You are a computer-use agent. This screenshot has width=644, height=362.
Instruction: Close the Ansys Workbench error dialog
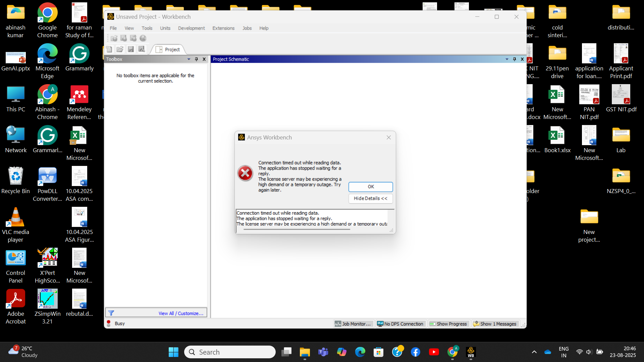click(x=389, y=137)
